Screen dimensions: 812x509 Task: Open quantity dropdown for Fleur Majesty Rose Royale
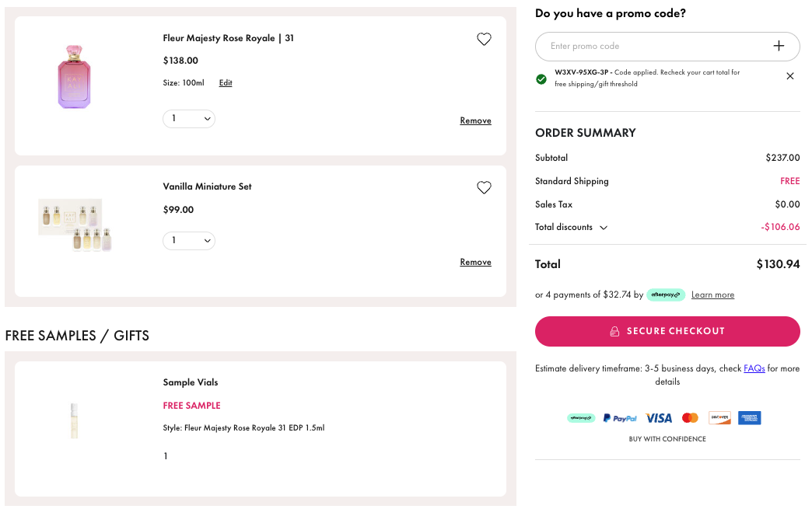click(x=189, y=119)
